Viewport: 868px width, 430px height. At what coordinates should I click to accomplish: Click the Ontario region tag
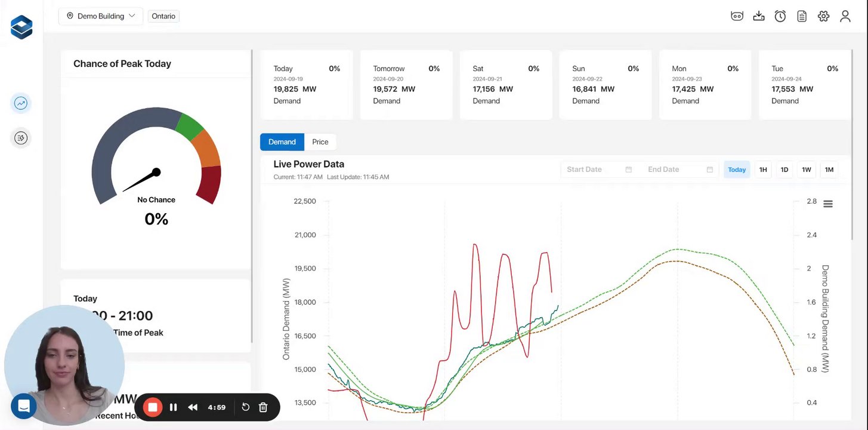pos(163,16)
